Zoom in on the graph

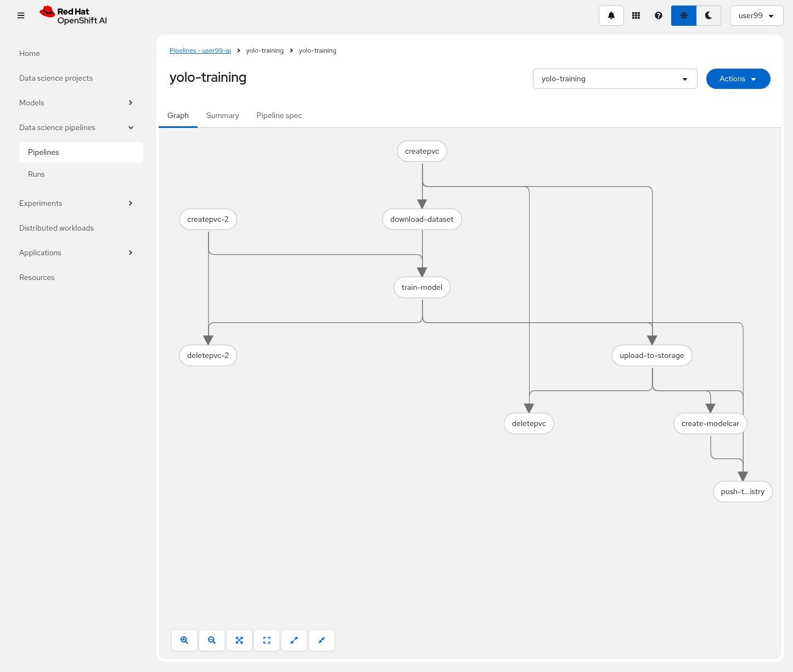pos(184,640)
